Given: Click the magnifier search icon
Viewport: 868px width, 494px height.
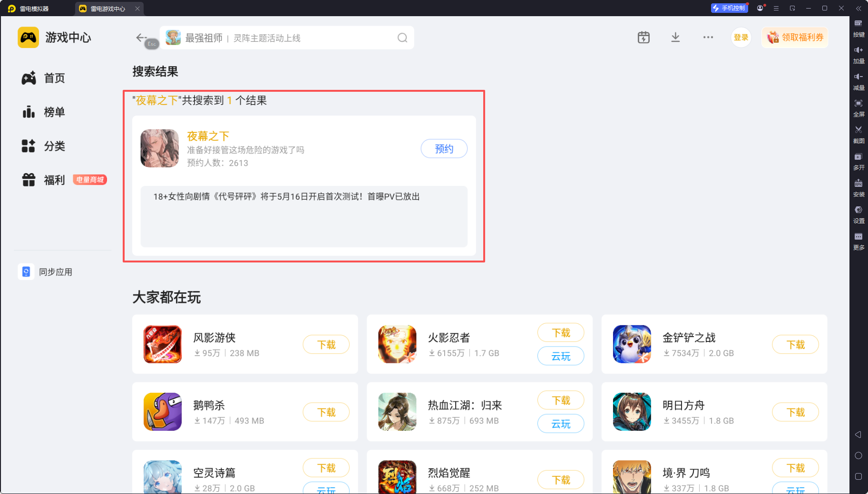Looking at the screenshot, I should pyautogui.click(x=402, y=38).
